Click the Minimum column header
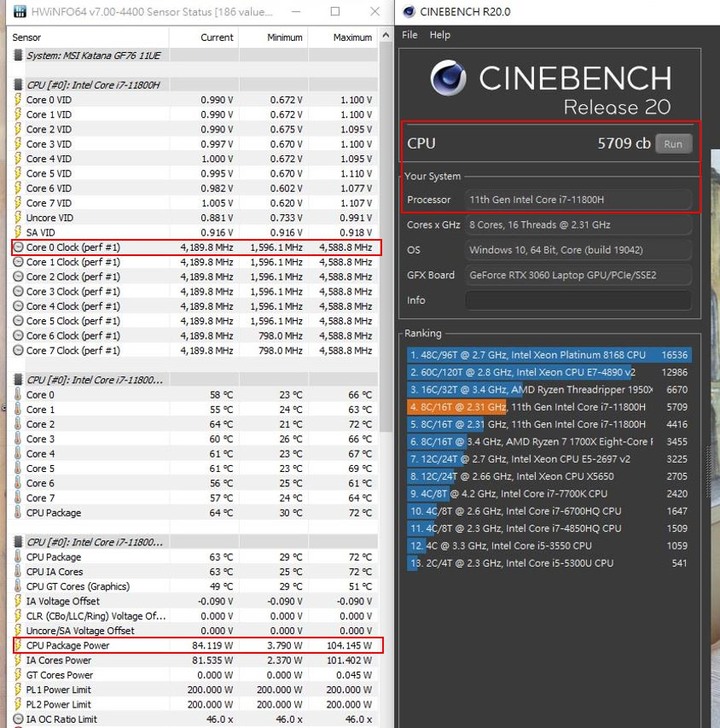Viewport: 720px width, 728px height. click(273, 37)
